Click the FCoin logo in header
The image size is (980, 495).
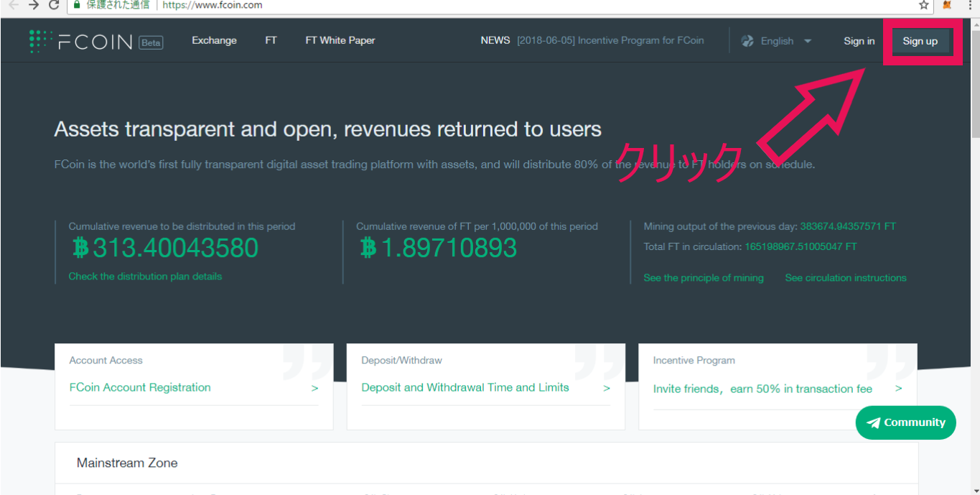[80, 41]
